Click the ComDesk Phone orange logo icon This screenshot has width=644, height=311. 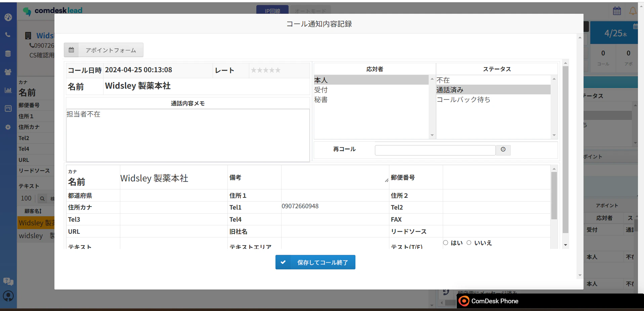(464, 301)
